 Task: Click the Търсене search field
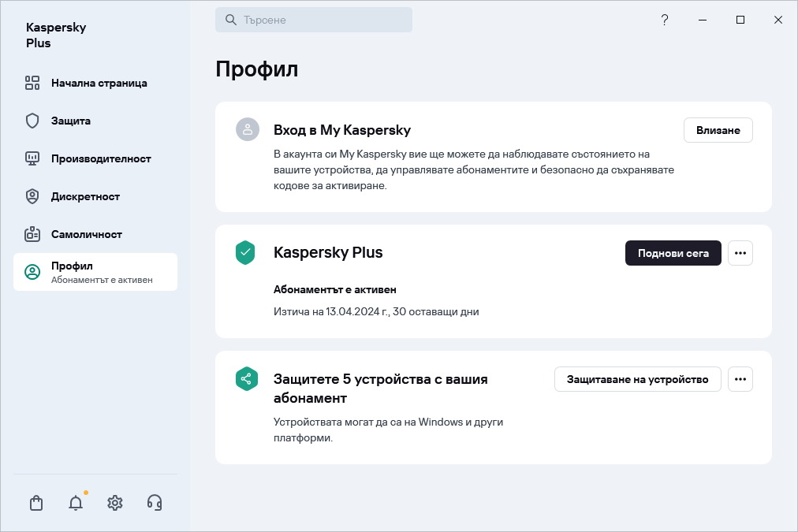pos(313,19)
